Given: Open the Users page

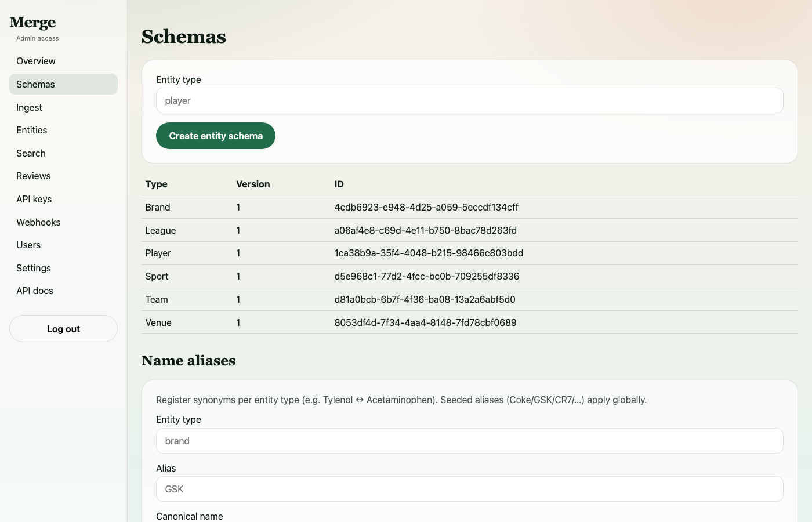Looking at the screenshot, I should pos(63,245).
